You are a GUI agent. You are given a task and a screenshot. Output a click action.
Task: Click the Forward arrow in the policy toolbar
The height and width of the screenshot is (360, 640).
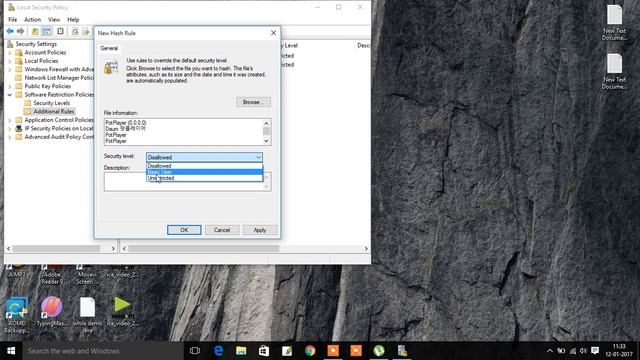coord(20,31)
